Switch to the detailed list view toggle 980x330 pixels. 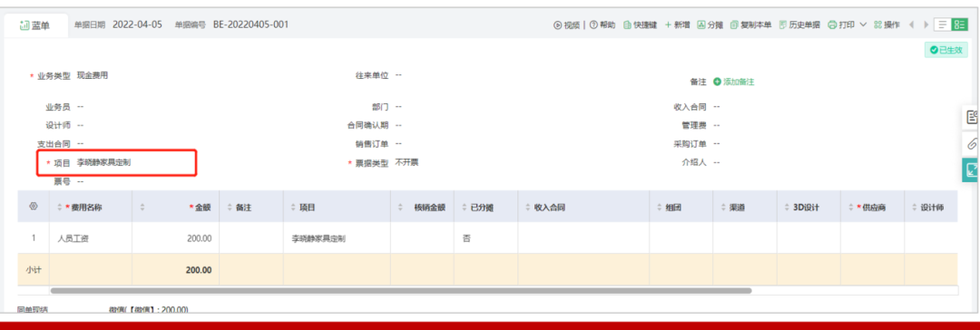(959, 25)
